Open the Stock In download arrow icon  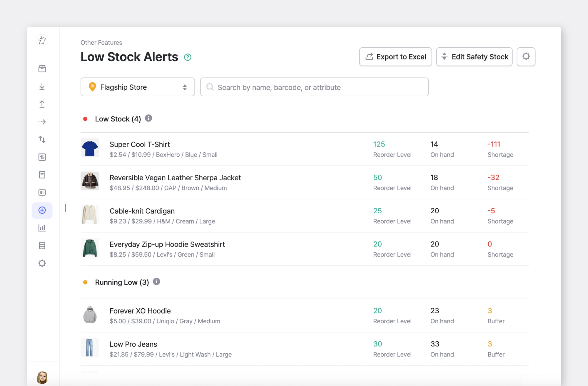tap(42, 86)
